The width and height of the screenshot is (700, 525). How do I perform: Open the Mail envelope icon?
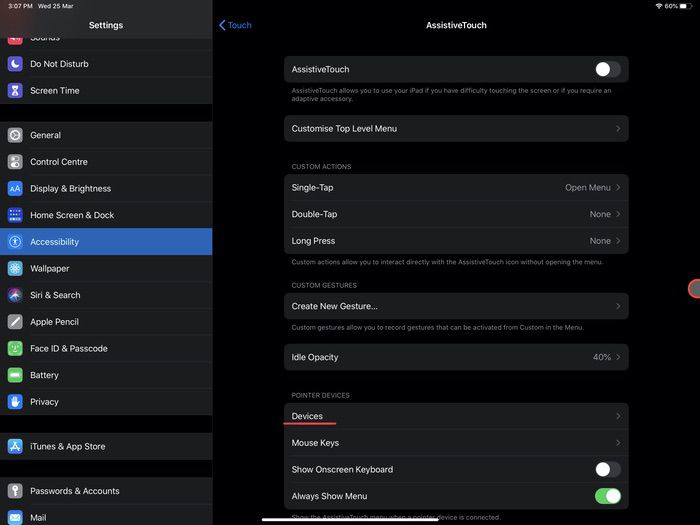pyautogui.click(x=15, y=517)
